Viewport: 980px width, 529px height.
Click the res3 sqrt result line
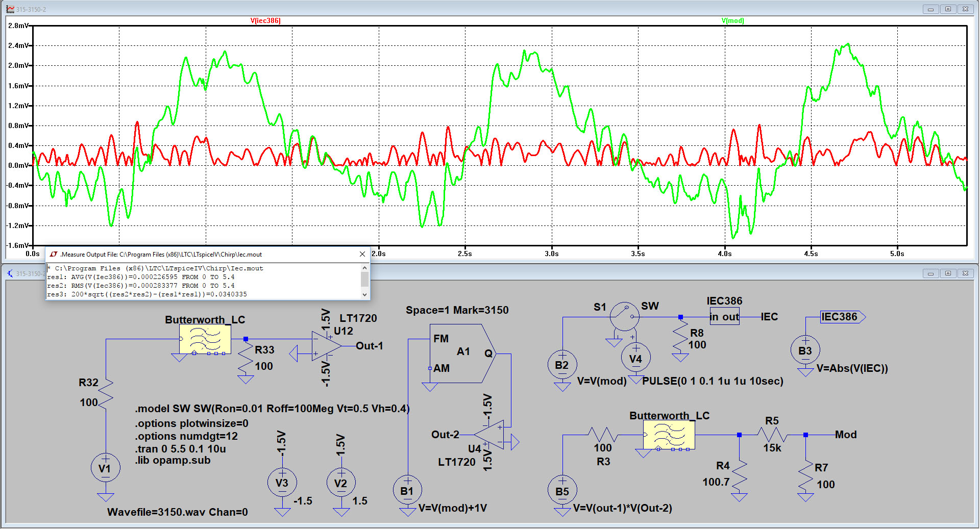coord(147,294)
